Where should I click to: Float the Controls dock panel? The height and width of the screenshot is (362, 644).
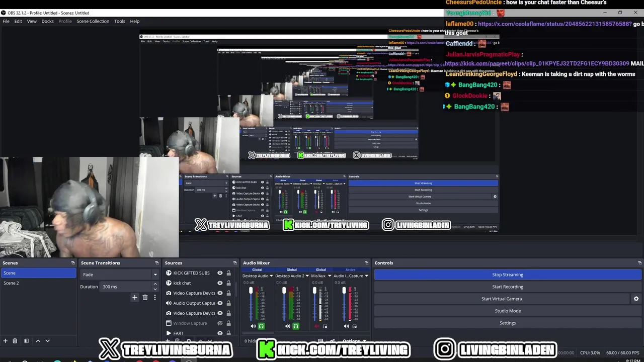point(639,263)
